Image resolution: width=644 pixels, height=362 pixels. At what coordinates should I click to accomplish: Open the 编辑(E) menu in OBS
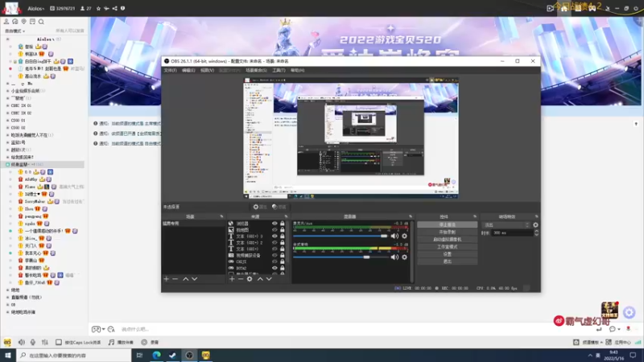click(188, 71)
